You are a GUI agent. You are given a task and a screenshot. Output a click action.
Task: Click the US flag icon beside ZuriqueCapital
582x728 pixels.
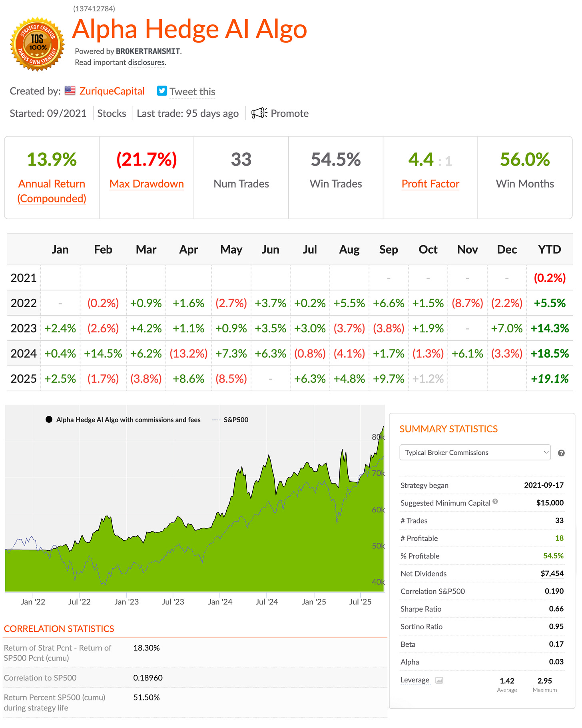[70, 91]
